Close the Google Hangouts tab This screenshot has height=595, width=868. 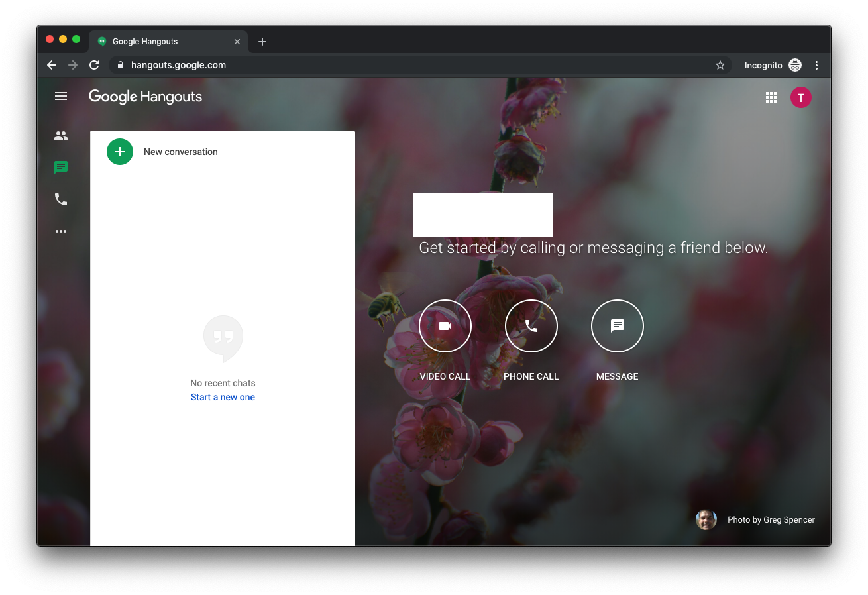237,42
